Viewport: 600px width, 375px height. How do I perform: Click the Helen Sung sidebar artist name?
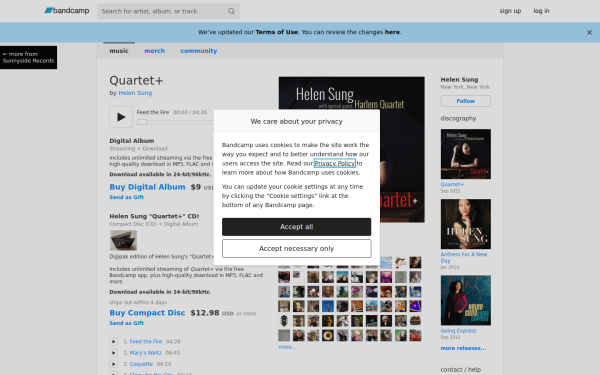coord(459,80)
